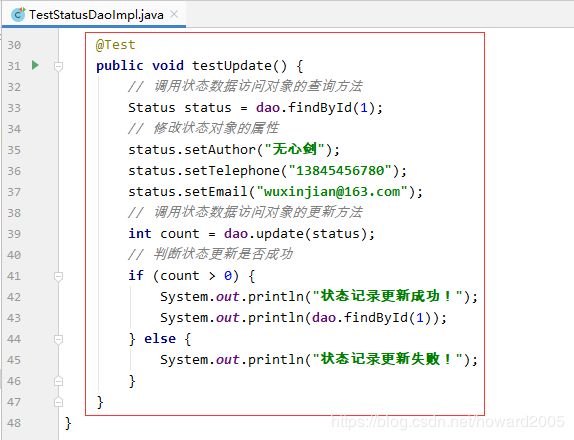This screenshot has width=574, height=440.
Task: Click the findById call on line 33
Action: (320, 108)
